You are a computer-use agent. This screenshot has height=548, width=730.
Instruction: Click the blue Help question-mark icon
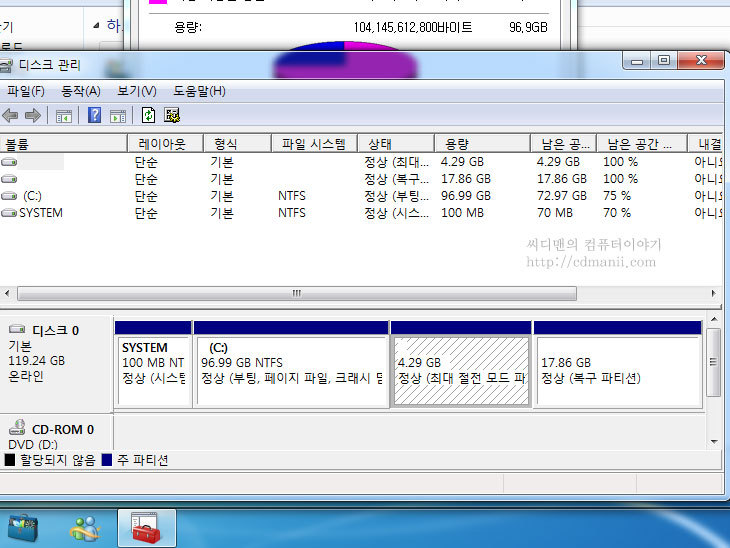click(x=95, y=116)
